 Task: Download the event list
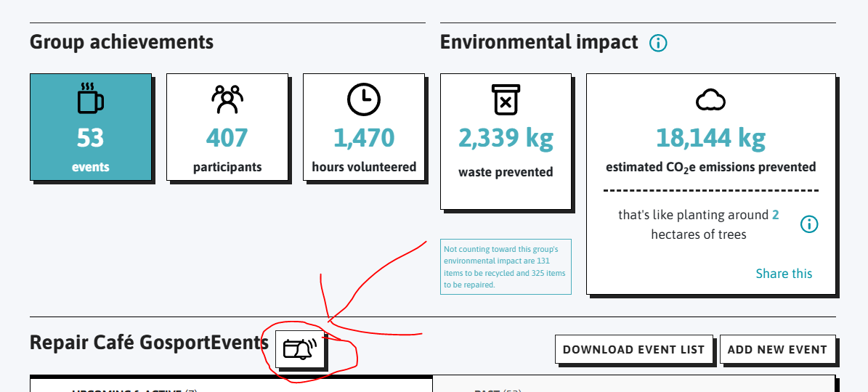tap(633, 349)
